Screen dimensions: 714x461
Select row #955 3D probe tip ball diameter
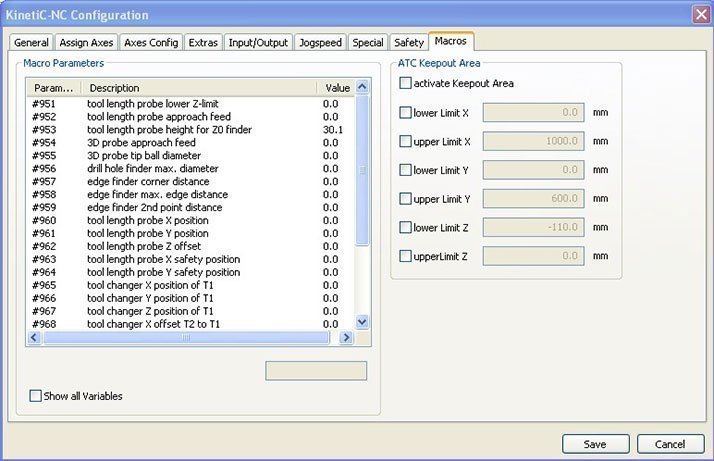point(190,156)
